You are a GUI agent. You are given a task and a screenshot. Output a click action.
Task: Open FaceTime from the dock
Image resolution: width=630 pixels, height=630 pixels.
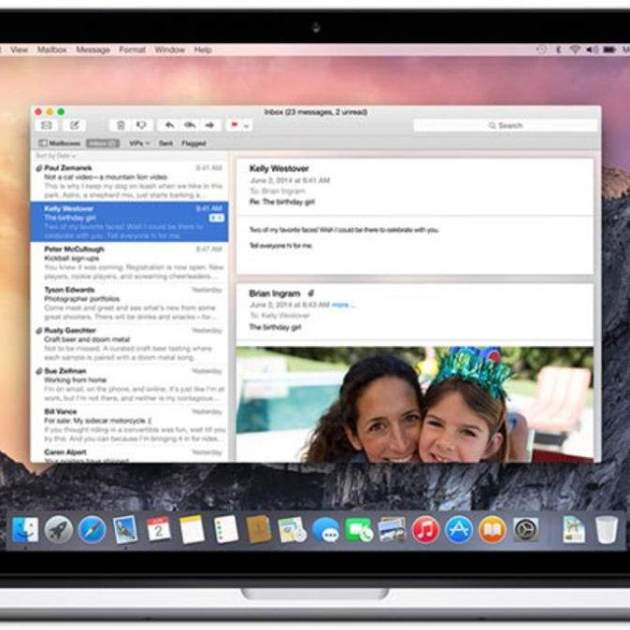(x=359, y=529)
